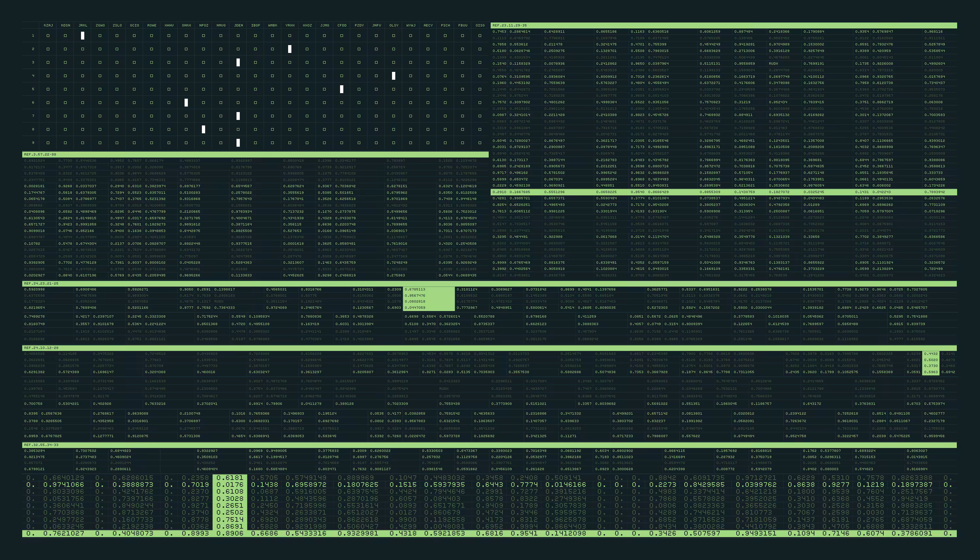
Task: Click large value 0.8906 in bottom row
Action: click(x=230, y=534)
